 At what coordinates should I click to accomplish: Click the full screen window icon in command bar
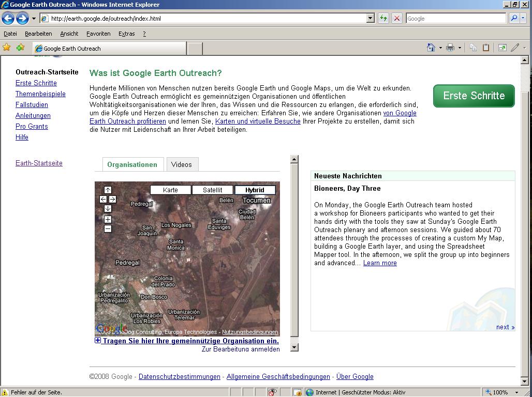[x=502, y=48]
